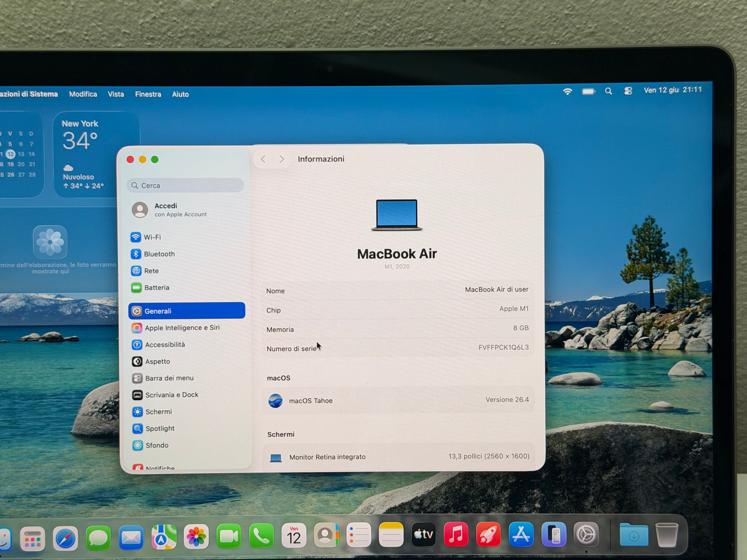The width and height of the screenshot is (747, 560).
Task: Open the Downloads folder in the Dock
Action: pos(634,535)
